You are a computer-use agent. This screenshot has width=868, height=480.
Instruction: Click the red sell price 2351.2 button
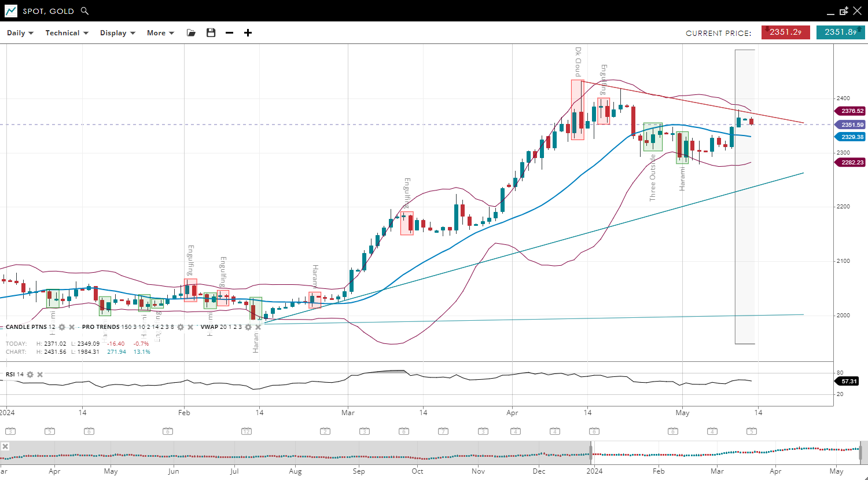[785, 32]
